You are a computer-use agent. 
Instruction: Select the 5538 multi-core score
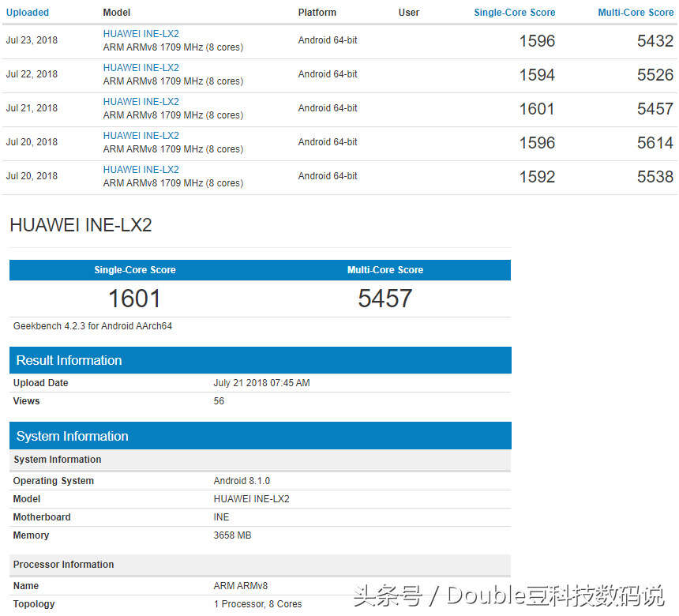point(655,177)
